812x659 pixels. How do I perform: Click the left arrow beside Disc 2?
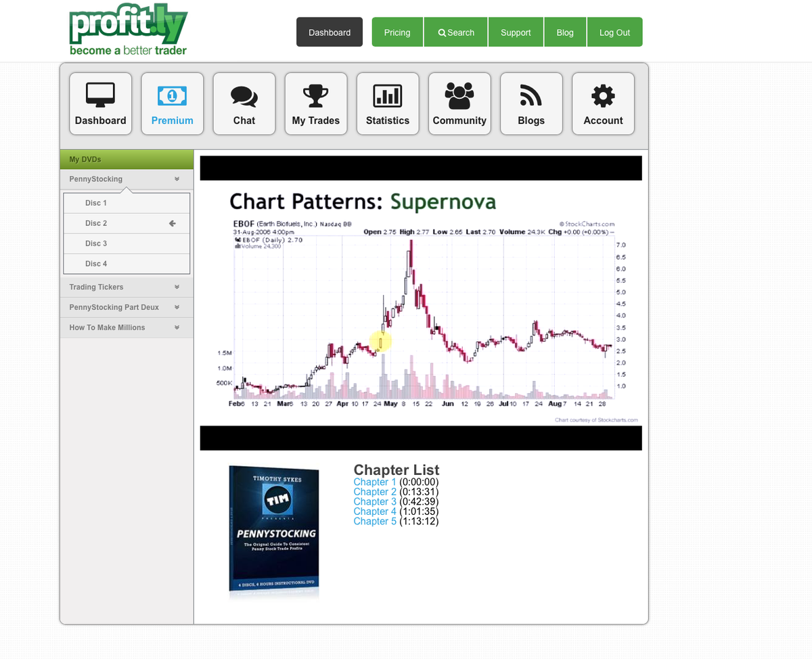click(x=173, y=223)
